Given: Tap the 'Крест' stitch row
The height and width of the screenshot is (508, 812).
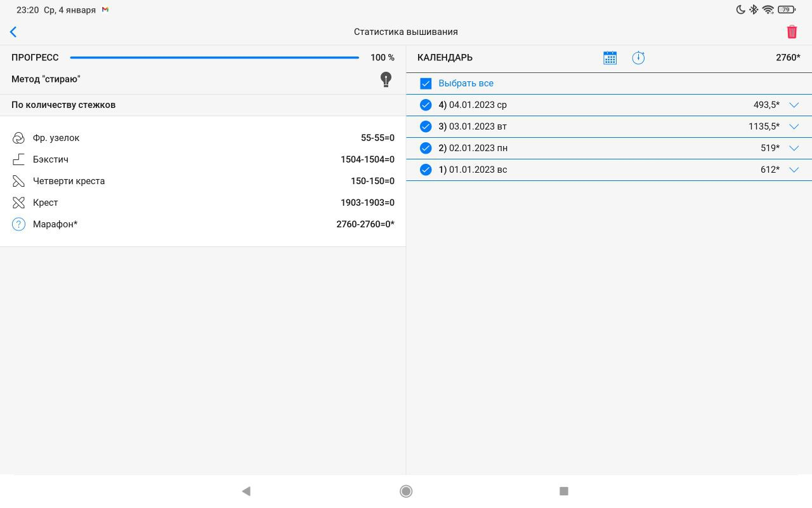Looking at the screenshot, I should (203, 203).
